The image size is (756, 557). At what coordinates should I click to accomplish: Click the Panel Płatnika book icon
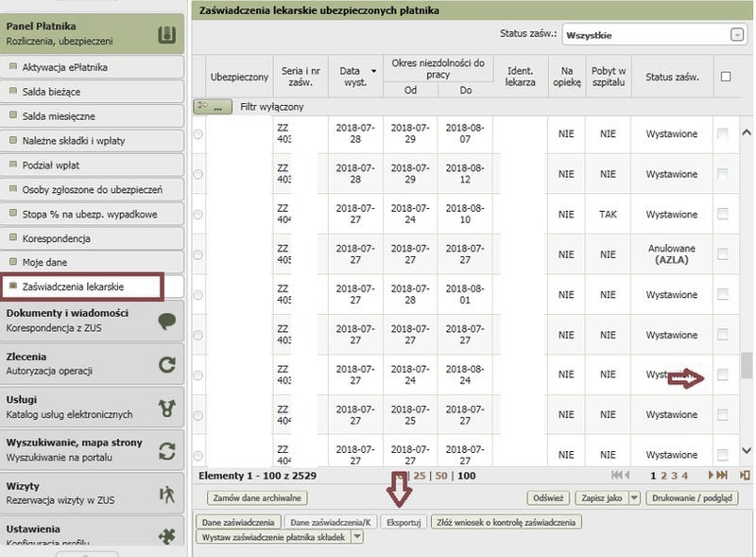[167, 35]
